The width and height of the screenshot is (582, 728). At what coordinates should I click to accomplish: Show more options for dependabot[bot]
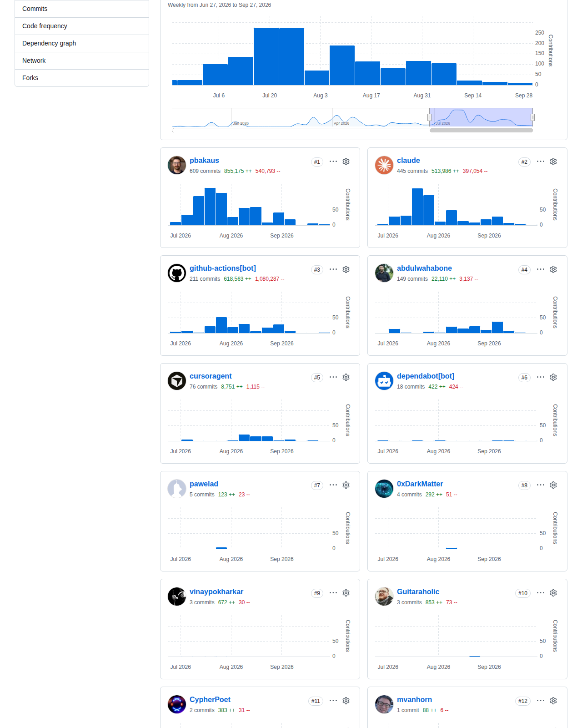(541, 377)
